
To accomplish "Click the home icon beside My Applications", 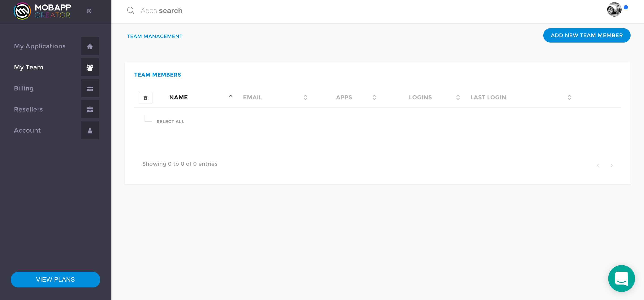I will pos(90,46).
